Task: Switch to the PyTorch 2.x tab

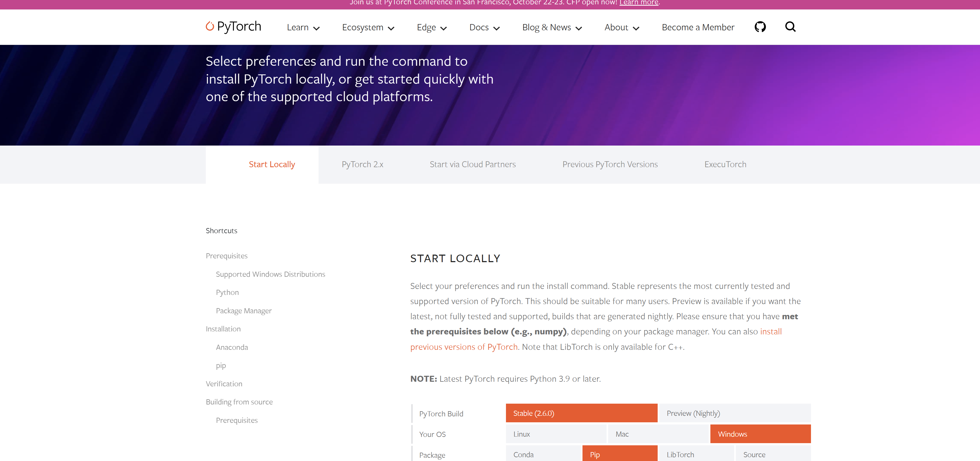Action: coord(362,164)
